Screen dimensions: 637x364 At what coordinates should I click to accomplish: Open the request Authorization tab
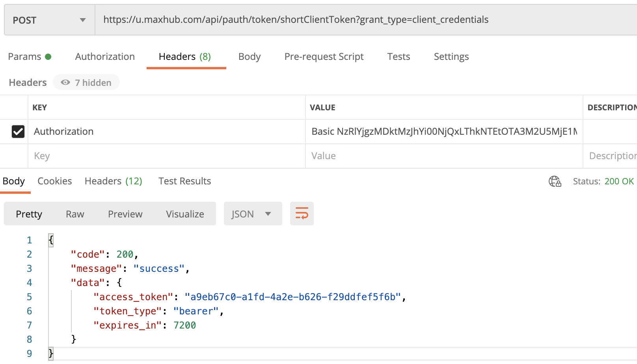[105, 57]
